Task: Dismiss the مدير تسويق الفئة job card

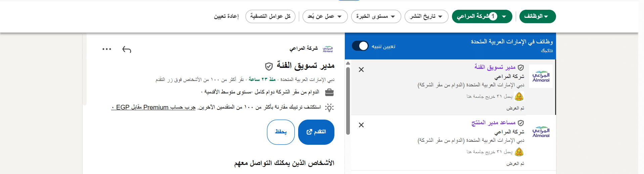Action: point(361,70)
